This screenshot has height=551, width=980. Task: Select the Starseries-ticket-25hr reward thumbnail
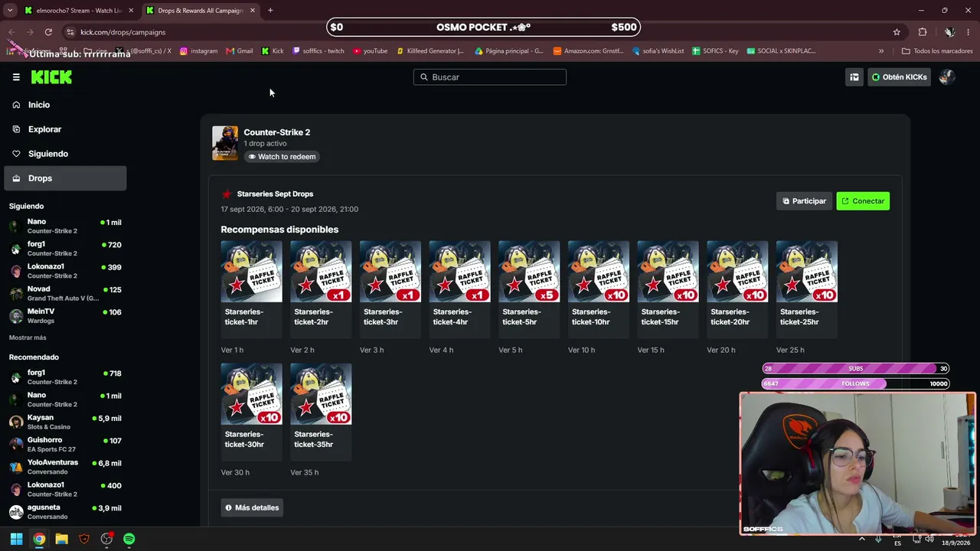pos(807,272)
